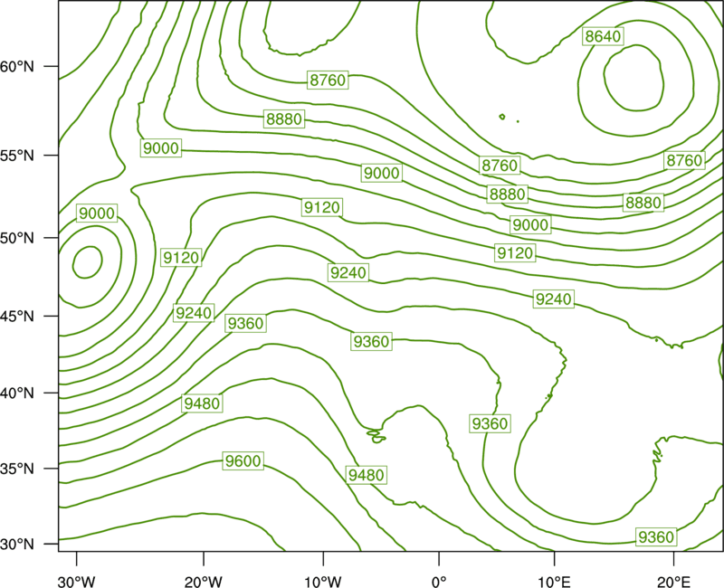Image resolution: width=724 pixels, height=588 pixels.
Task: Select the 9000 label near 55°N left
Action: pos(161,147)
